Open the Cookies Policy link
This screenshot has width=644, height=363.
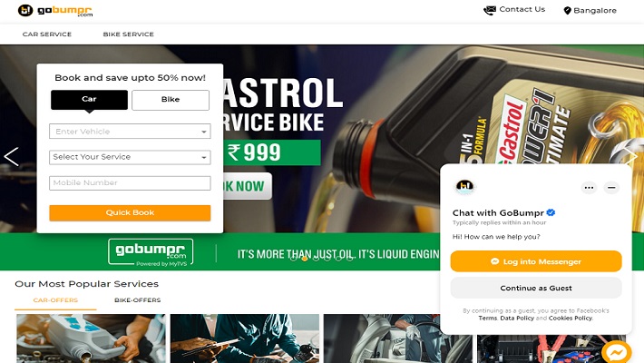571,319
